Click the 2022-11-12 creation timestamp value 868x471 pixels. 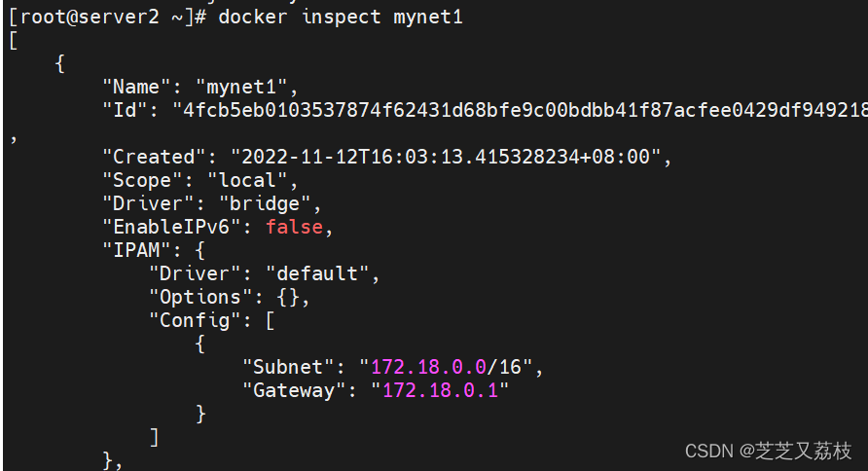pos(445,157)
